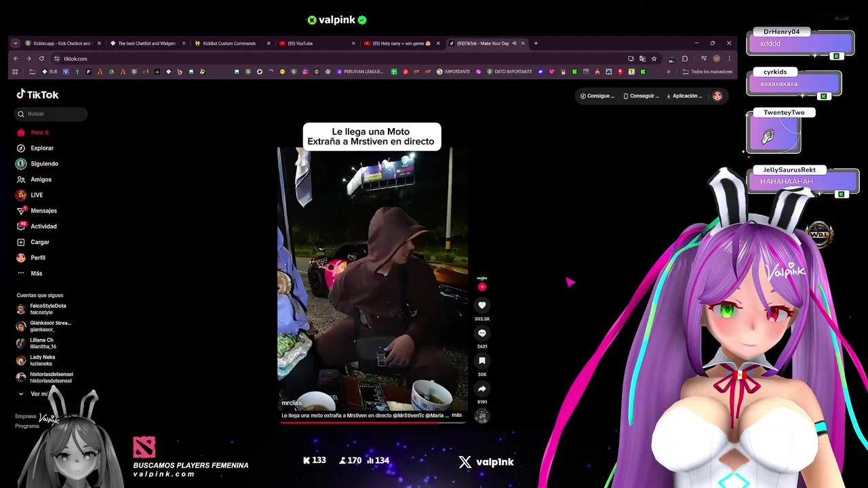Go back in browser

(16, 58)
